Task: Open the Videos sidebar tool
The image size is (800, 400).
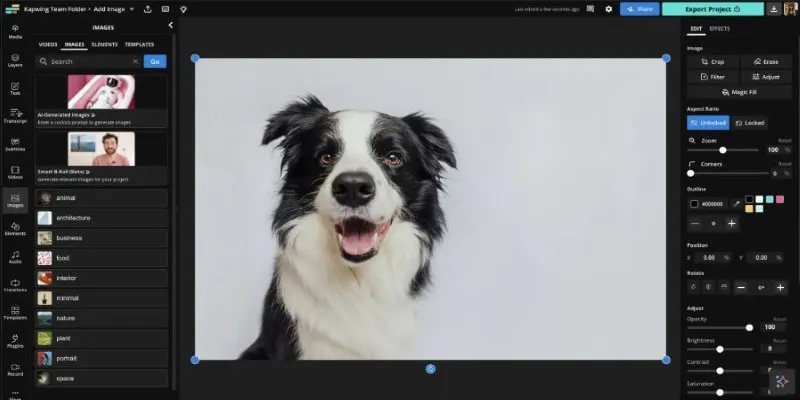Action: 15,172
